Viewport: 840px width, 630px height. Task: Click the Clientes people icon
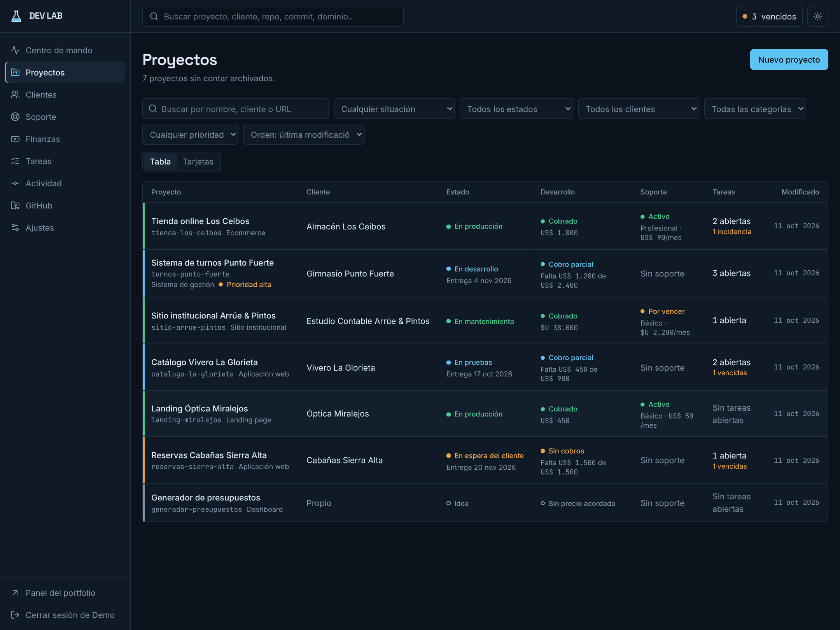[x=15, y=94]
